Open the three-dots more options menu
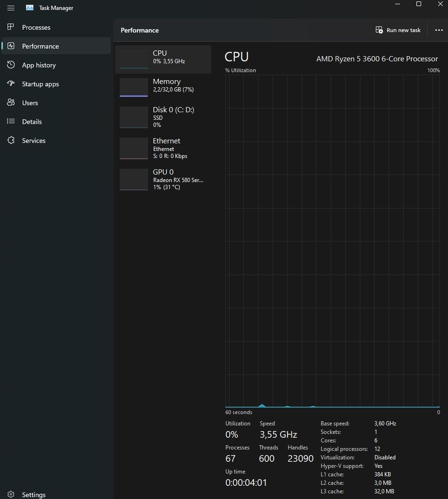Image resolution: width=448 pixels, height=499 pixels. 439,30
